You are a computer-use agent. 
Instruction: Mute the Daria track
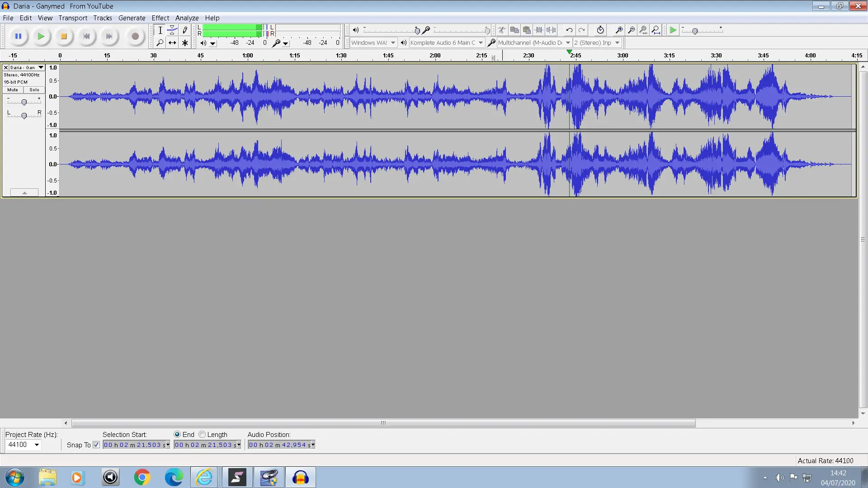tap(13, 90)
